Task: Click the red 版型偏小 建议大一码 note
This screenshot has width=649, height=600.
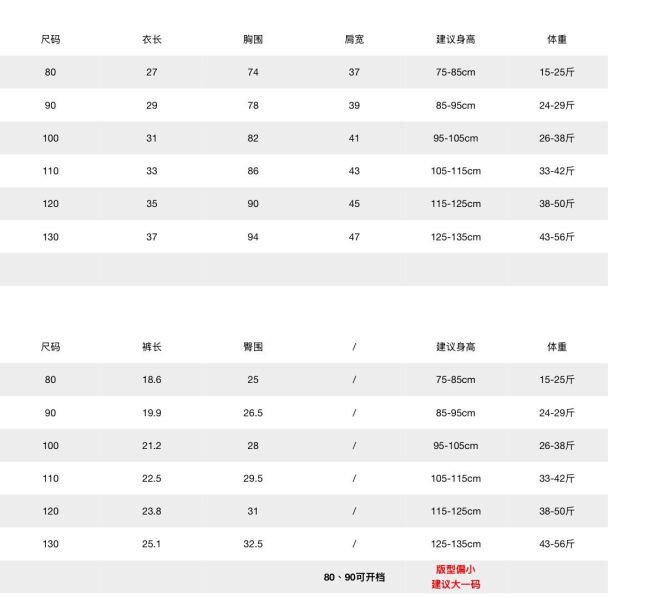Action: pos(456,577)
